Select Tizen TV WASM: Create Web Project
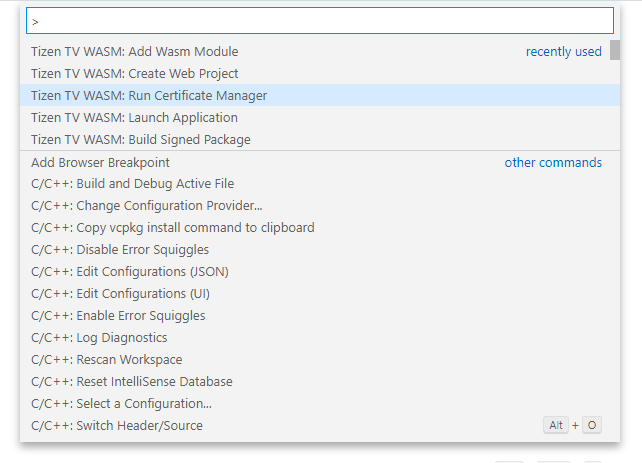 [x=320, y=73]
